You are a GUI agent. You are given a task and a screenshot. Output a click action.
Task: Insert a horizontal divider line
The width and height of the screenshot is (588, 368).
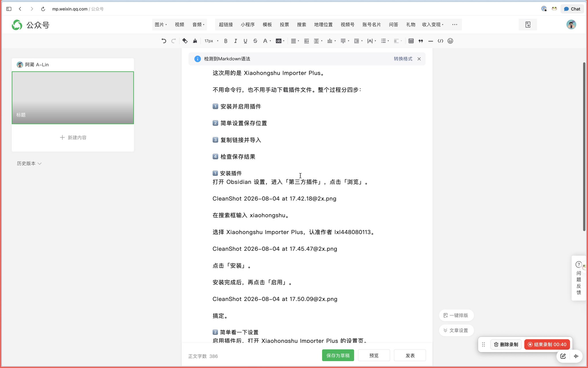click(430, 41)
